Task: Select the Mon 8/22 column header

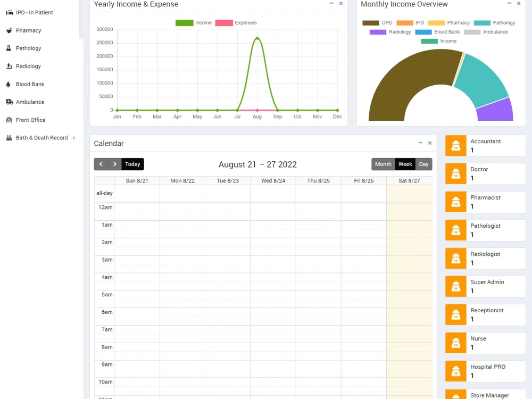Action: pos(182,181)
